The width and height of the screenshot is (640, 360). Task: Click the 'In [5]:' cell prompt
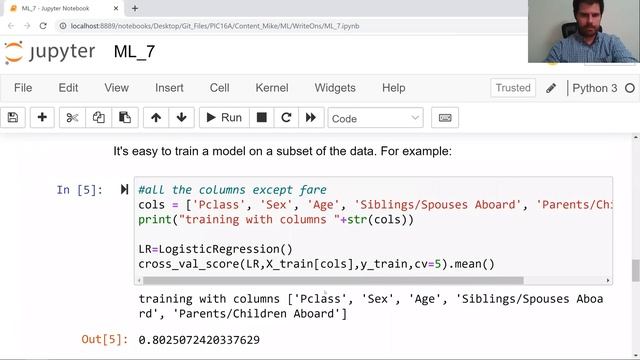tap(80, 190)
